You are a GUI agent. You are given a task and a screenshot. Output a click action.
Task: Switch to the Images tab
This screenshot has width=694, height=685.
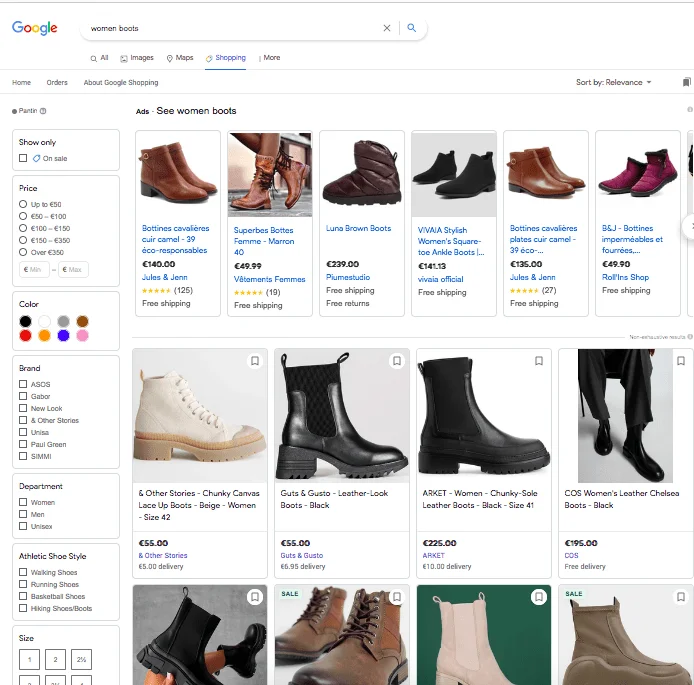[137, 58]
